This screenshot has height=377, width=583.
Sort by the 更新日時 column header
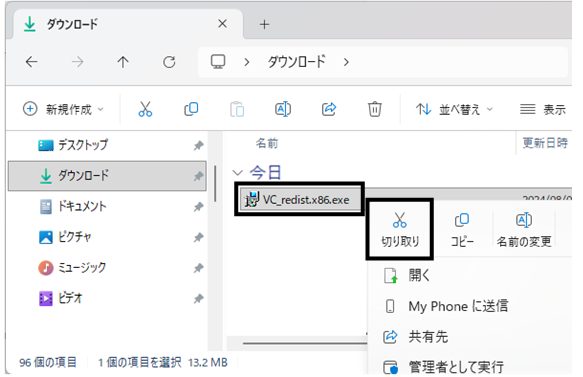pos(545,143)
